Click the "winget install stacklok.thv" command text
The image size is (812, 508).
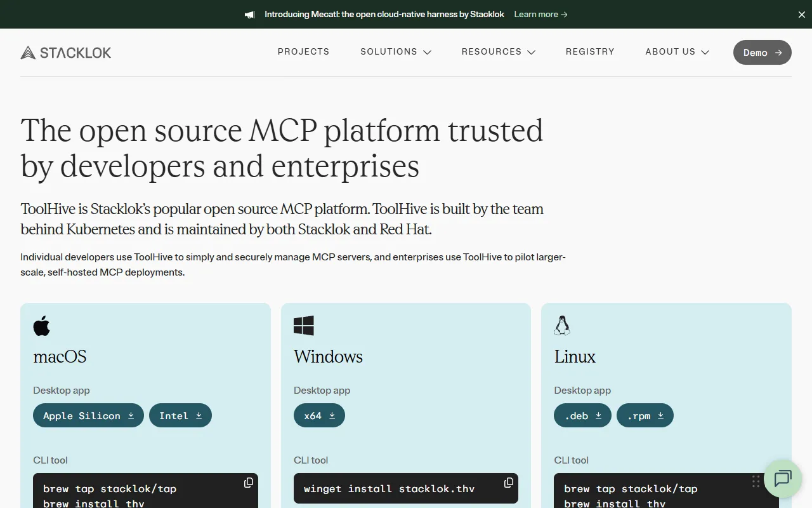[x=389, y=489]
